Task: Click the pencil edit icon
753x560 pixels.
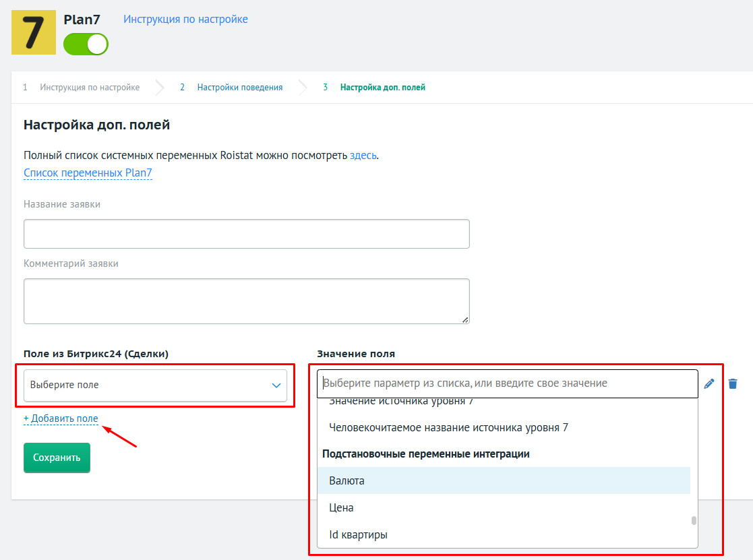Action: (x=709, y=383)
